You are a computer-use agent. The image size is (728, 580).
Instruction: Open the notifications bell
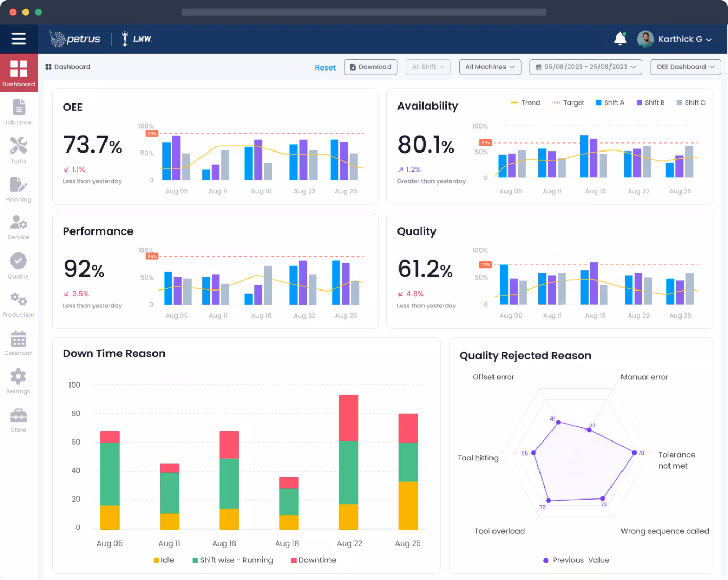[620, 39]
